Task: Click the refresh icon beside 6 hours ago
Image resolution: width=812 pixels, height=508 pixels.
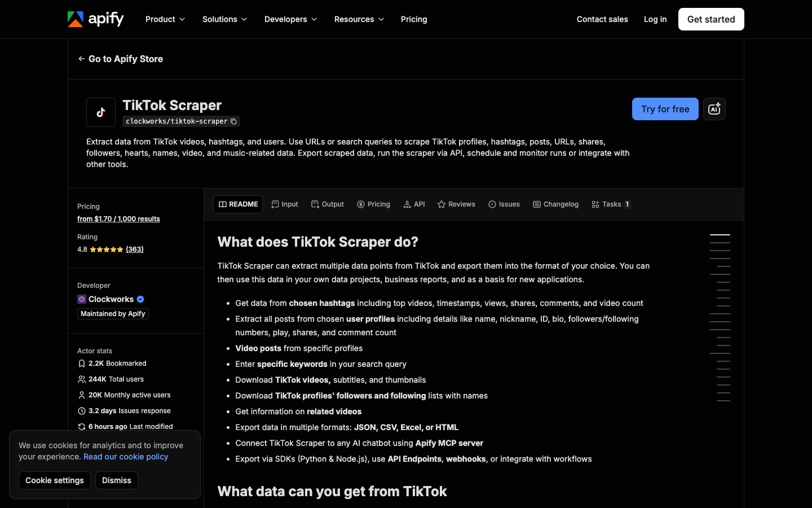Action: (x=82, y=427)
